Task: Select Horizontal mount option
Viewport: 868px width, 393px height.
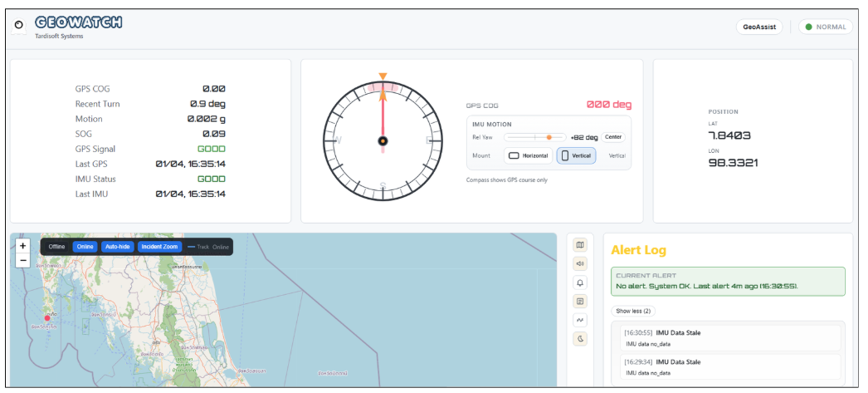Action: click(528, 155)
